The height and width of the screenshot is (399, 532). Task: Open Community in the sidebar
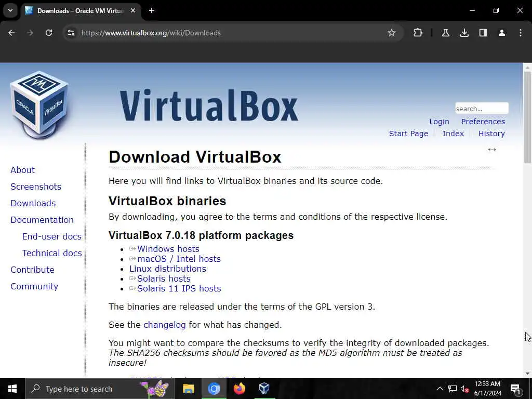pyautogui.click(x=34, y=286)
